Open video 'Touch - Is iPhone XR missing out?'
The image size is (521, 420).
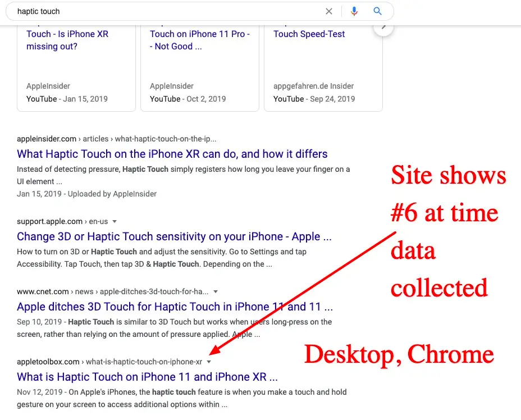tap(67, 40)
